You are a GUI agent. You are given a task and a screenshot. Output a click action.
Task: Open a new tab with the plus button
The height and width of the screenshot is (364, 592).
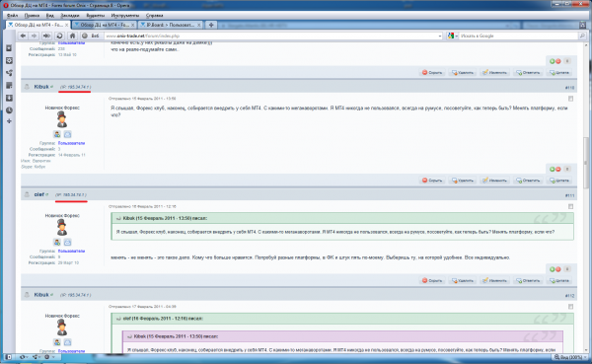tap(211, 25)
